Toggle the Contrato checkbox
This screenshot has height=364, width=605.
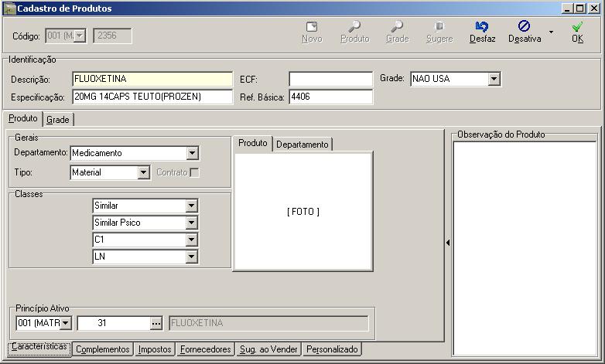click(x=195, y=172)
